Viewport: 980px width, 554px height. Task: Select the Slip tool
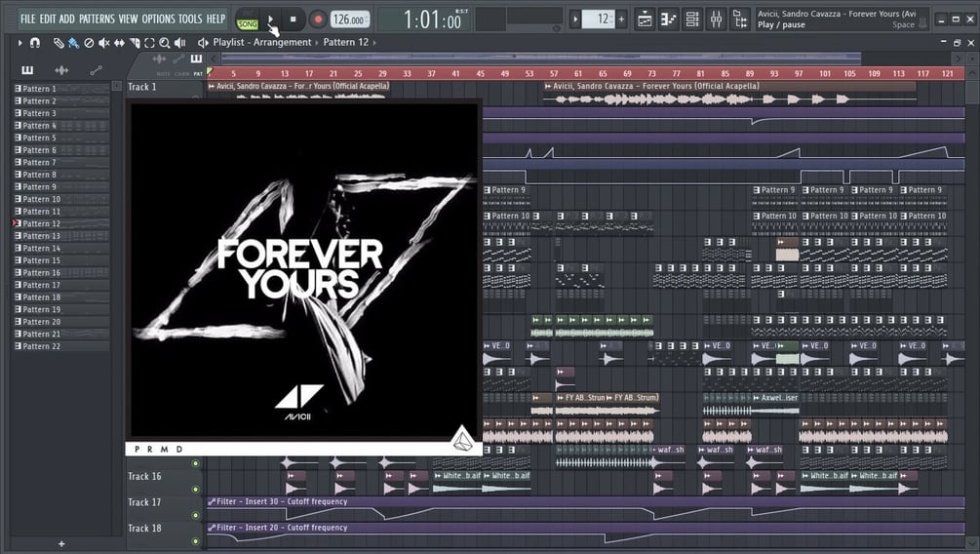point(119,43)
